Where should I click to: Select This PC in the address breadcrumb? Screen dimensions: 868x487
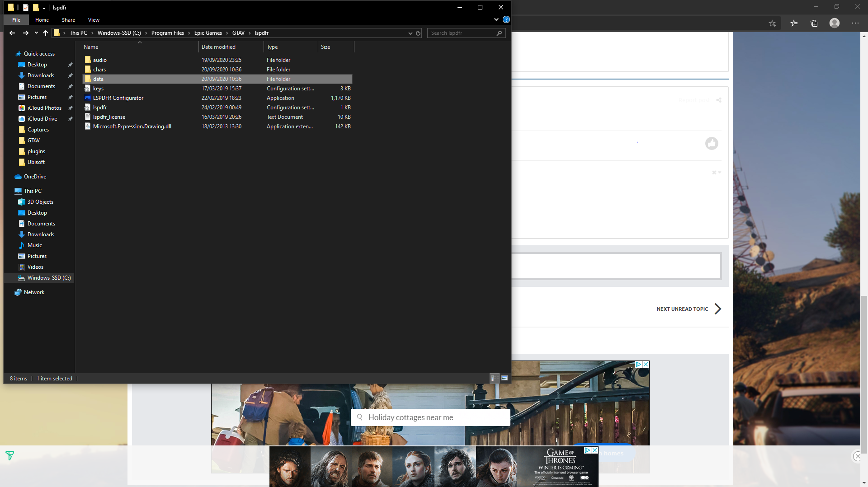78,33
